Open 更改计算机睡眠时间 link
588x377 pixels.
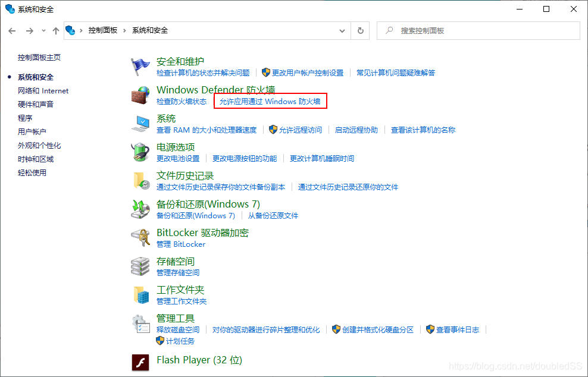[322, 159]
